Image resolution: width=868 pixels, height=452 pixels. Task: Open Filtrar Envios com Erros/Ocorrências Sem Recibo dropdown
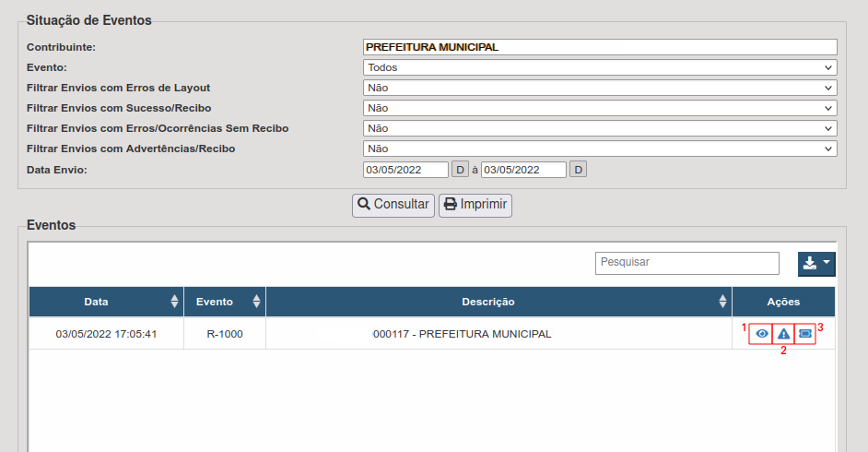click(x=600, y=128)
